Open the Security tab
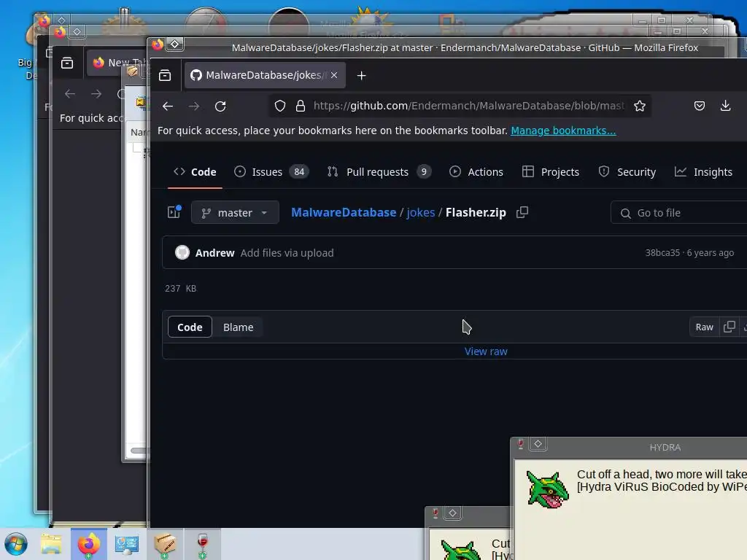 tap(627, 172)
